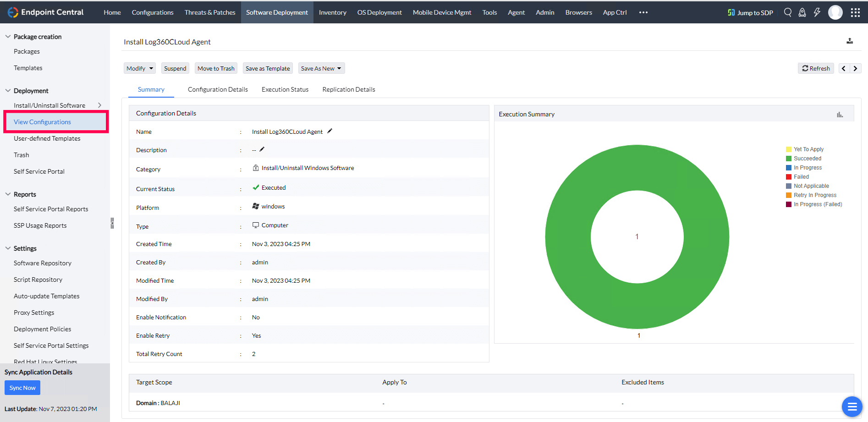The height and width of the screenshot is (422, 868).
Task: Refresh the configuration summary
Action: pyautogui.click(x=816, y=68)
